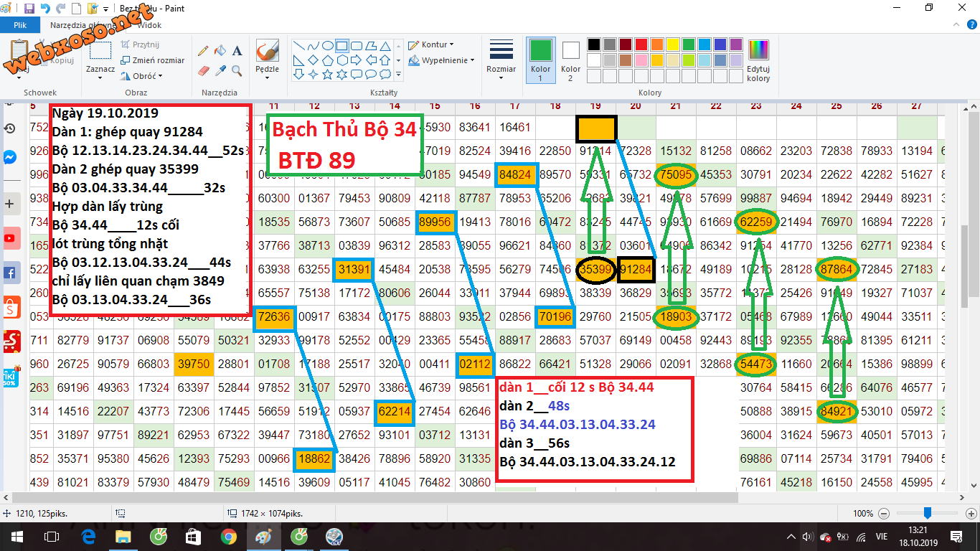Open the Windows Start menu

(17, 536)
